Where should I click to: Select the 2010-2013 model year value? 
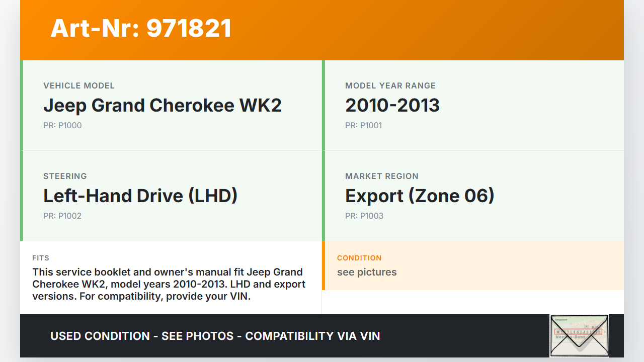click(x=392, y=106)
